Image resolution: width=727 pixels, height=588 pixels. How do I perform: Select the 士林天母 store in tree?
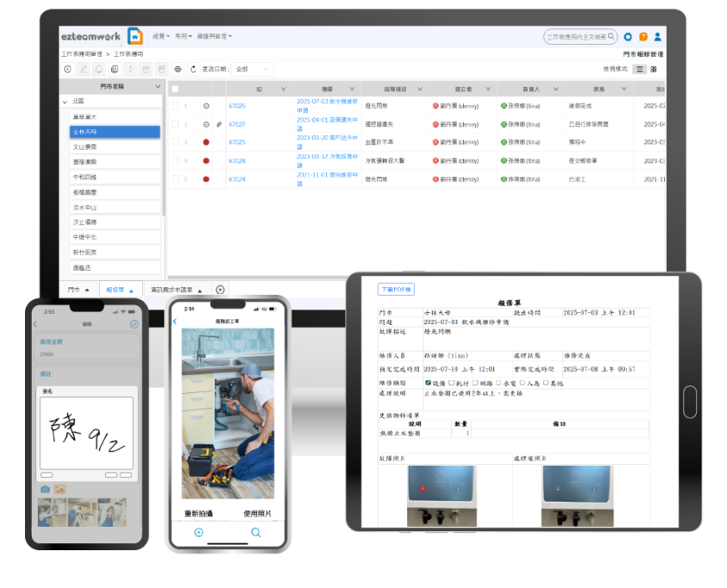(x=114, y=132)
